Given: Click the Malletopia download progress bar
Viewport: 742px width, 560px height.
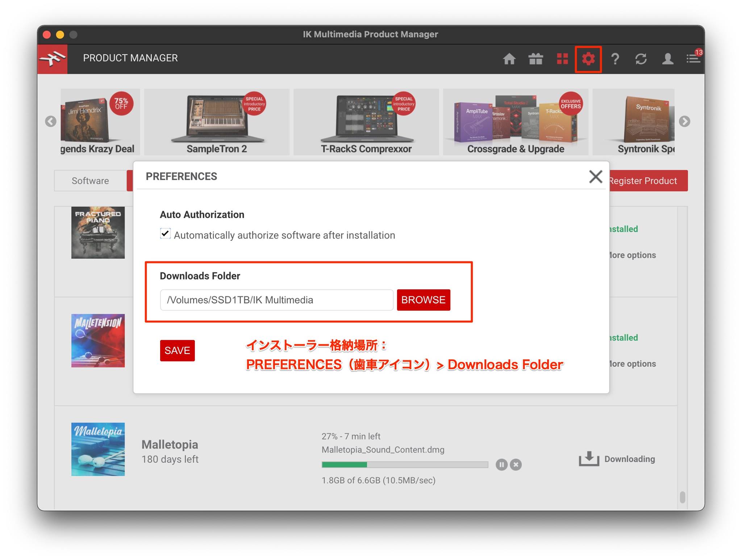Looking at the screenshot, I should click(x=405, y=464).
